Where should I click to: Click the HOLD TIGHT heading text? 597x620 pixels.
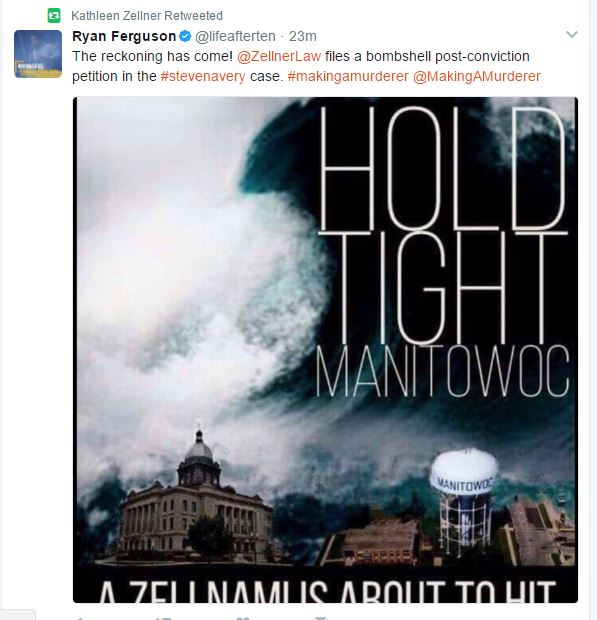pos(443,225)
